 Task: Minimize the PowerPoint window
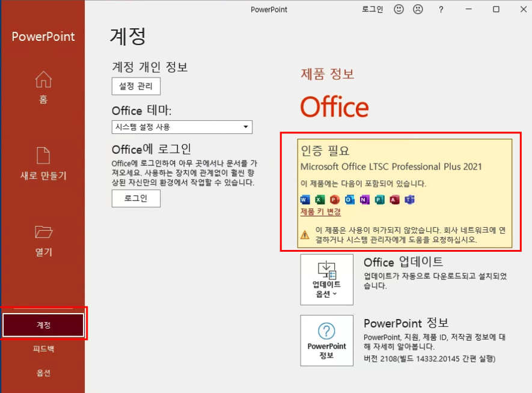[468, 9]
